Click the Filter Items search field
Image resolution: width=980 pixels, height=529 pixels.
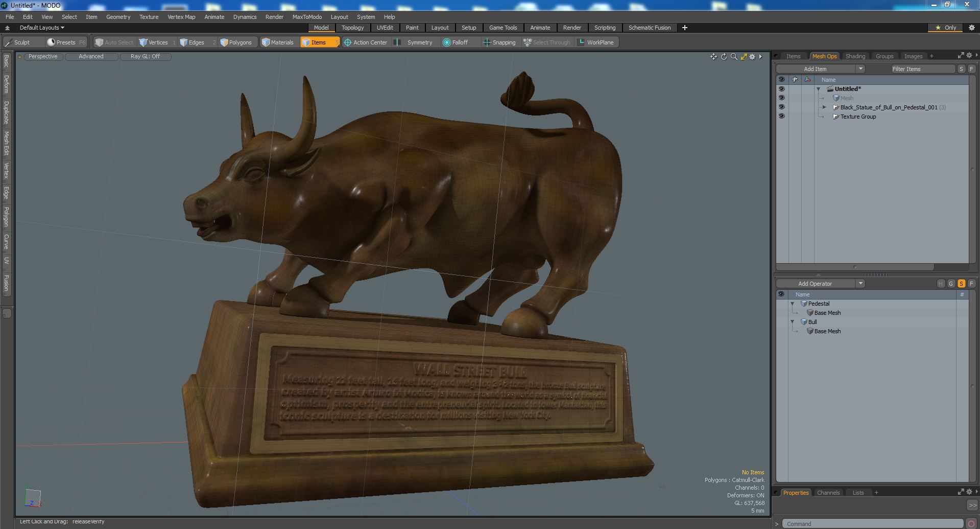pos(923,69)
